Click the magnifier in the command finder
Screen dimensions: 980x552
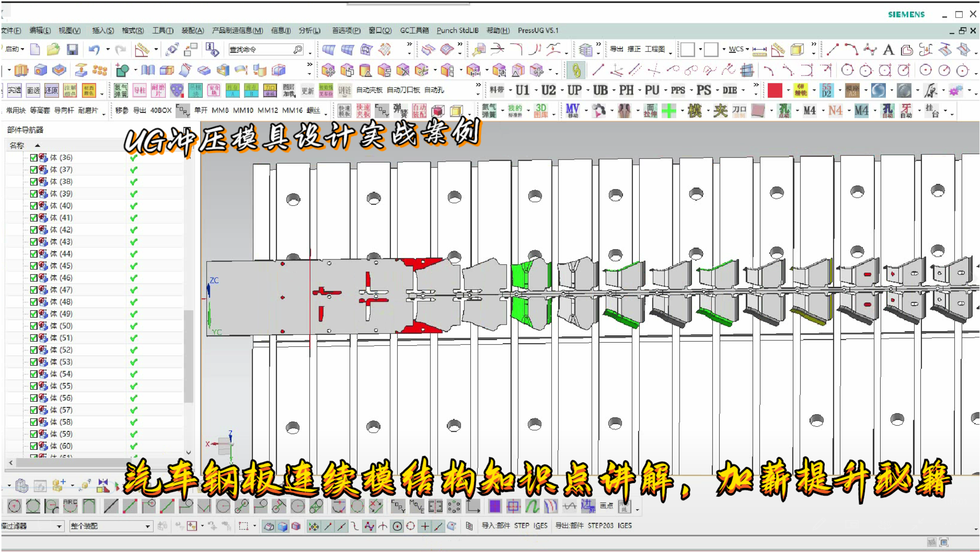298,50
